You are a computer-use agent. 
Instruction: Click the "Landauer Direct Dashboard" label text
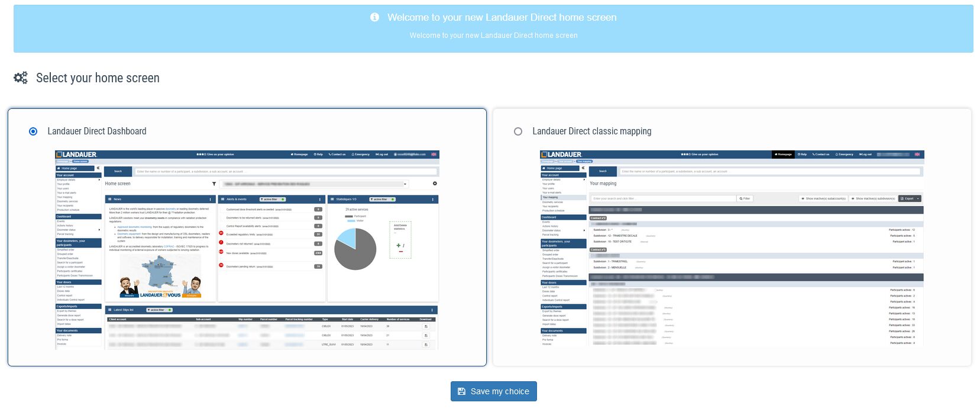point(97,131)
